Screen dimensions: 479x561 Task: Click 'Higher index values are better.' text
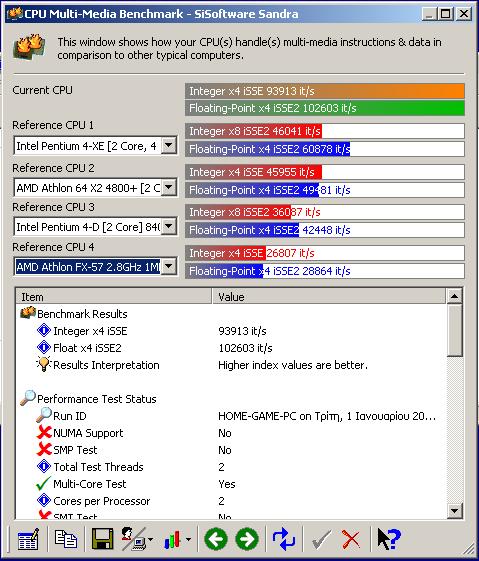pyautogui.click(x=293, y=365)
